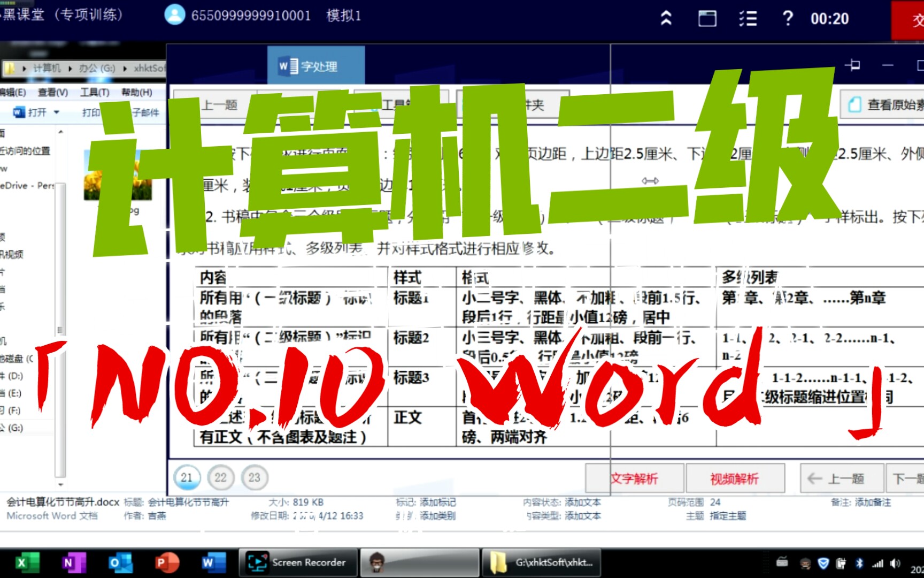Click 查看原始素材 button
Viewport: 924px width, 578px height.
883,104
